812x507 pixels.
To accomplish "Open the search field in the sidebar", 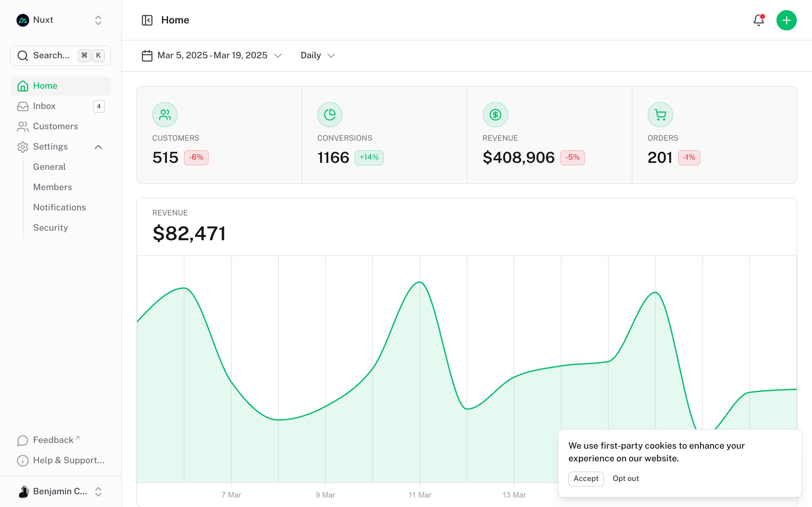I will [50, 55].
